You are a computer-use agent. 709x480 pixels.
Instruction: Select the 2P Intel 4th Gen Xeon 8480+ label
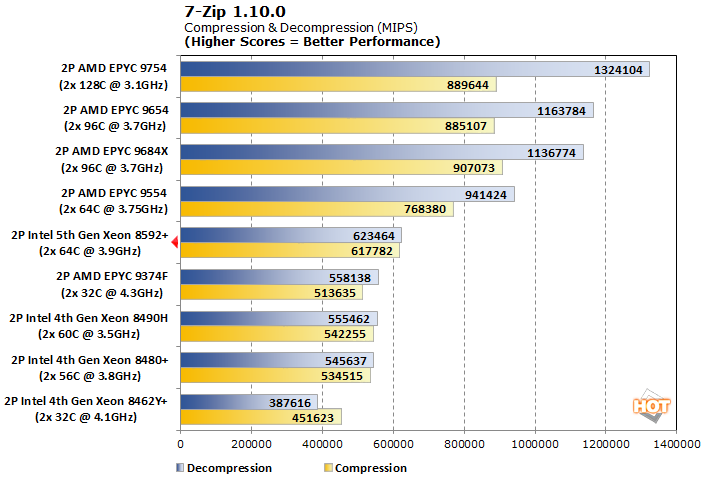coord(90,360)
